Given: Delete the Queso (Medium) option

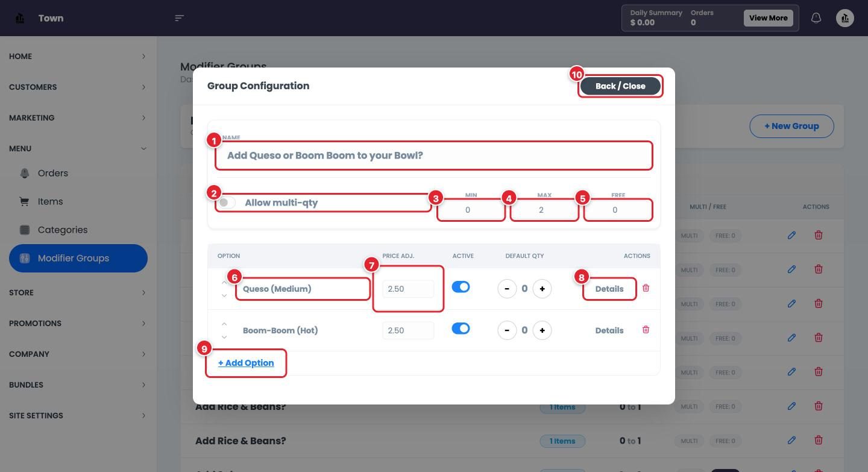Looking at the screenshot, I should tap(646, 288).
